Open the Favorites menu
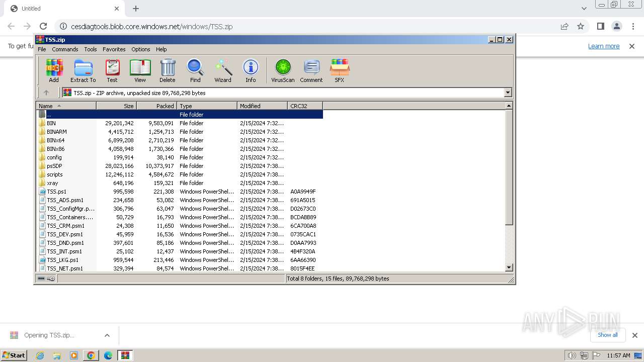The image size is (644, 362). coord(114,49)
